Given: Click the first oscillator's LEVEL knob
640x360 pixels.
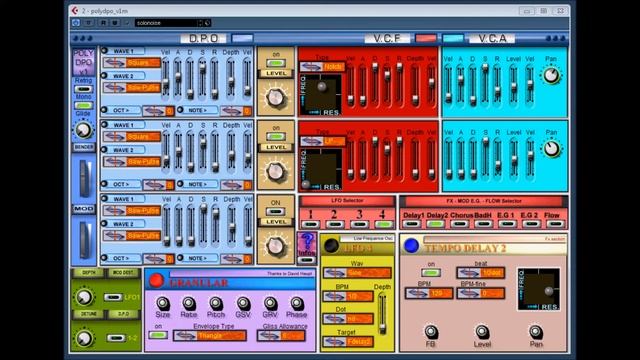Looking at the screenshot, I should click(x=276, y=97).
